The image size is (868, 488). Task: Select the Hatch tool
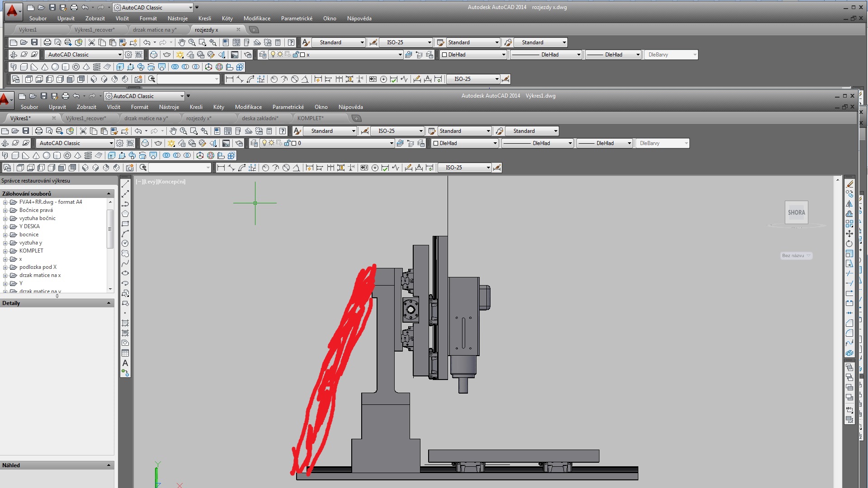pyautogui.click(x=125, y=323)
